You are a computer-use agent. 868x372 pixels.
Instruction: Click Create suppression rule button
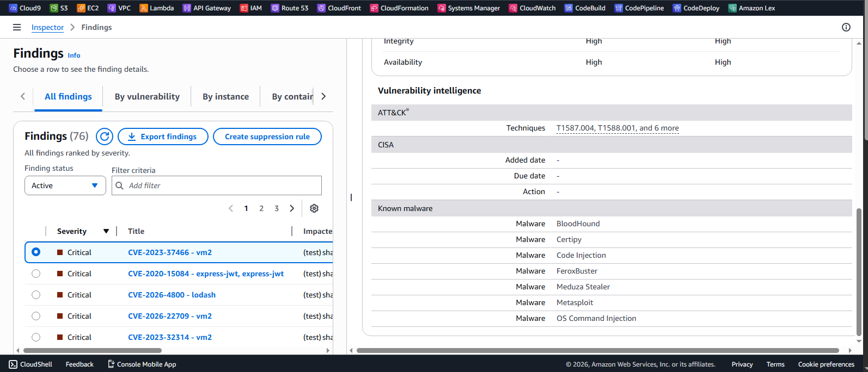pos(267,137)
